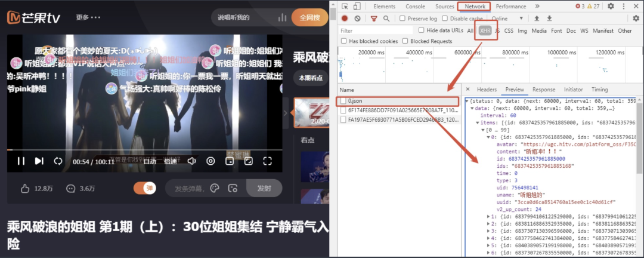644x258 pixels.
Task: Pause the video with the pause button
Action: point(21,161)
